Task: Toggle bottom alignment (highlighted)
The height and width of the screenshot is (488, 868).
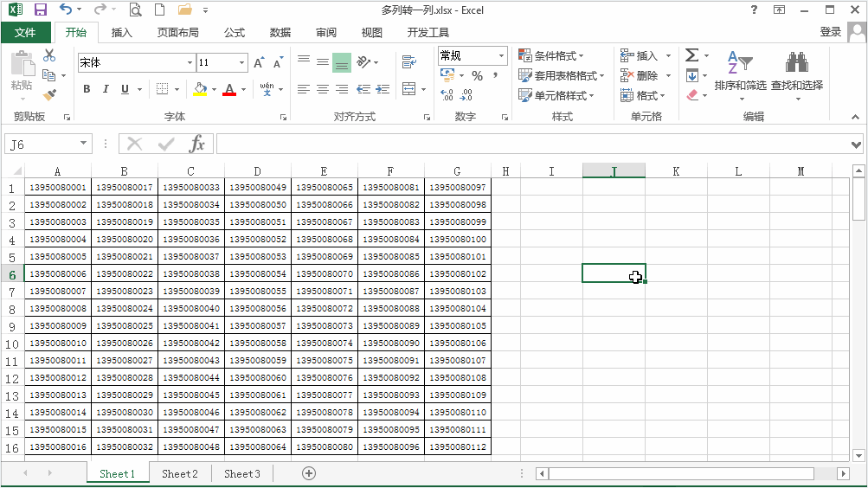Action: click(342, 62)
